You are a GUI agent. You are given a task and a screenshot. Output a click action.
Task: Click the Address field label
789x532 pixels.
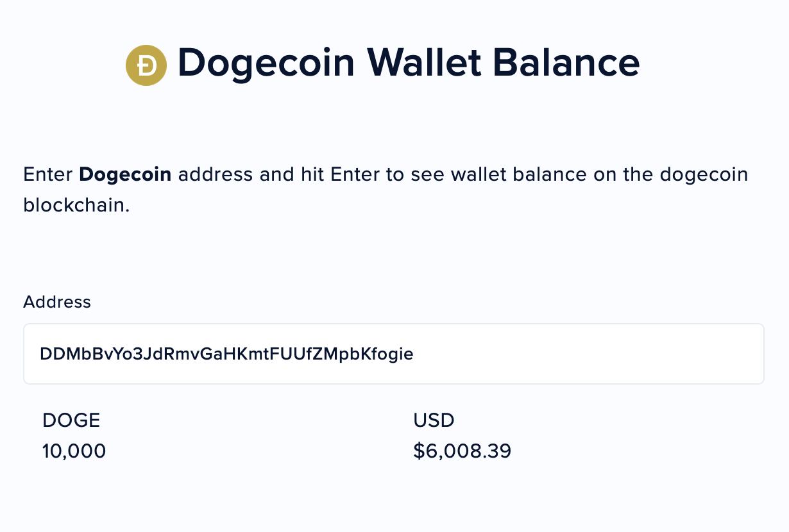57,302
